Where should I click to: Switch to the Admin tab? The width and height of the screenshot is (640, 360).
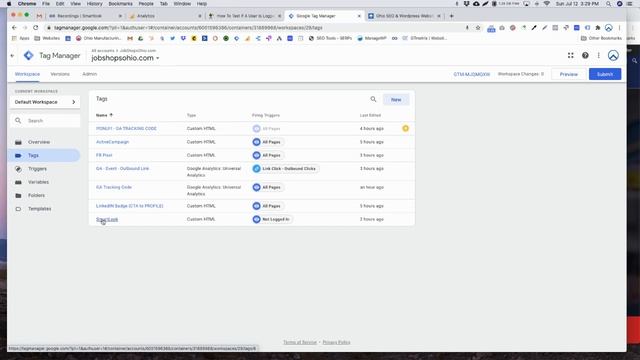[89, 74]
